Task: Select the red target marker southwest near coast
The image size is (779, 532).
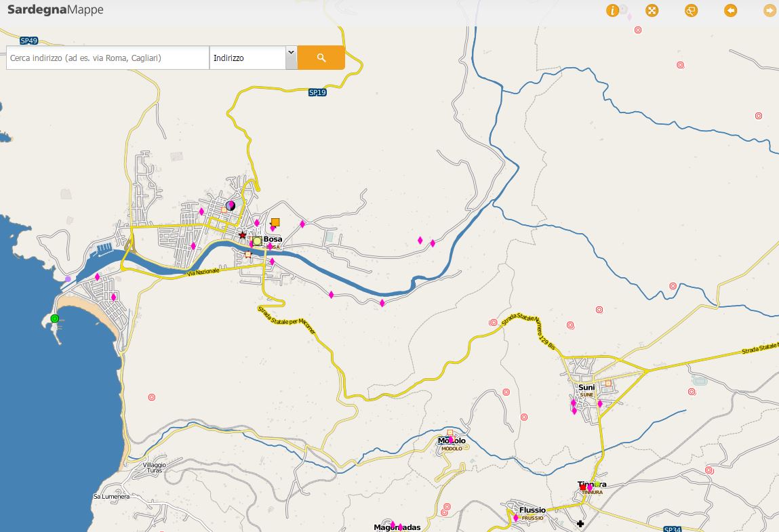Action: 151,397
